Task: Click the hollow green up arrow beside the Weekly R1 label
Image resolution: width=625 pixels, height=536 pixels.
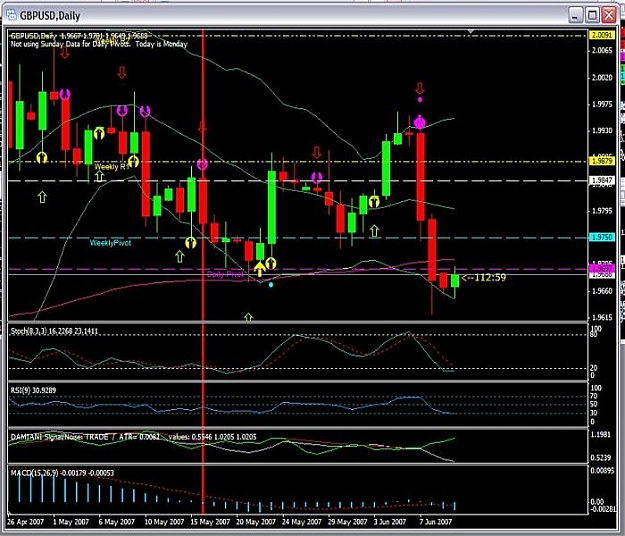Action: (x=99, y=176)
